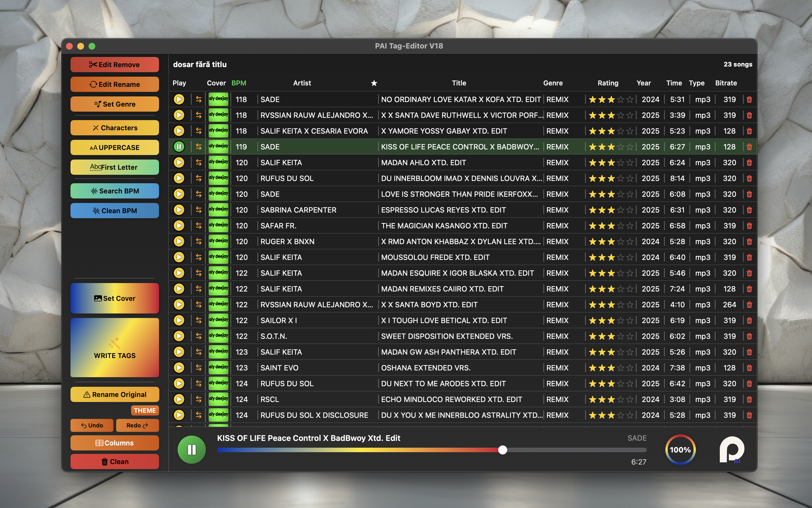Click the Edit Remove button

pyautogui.click(x=114, y=65)
